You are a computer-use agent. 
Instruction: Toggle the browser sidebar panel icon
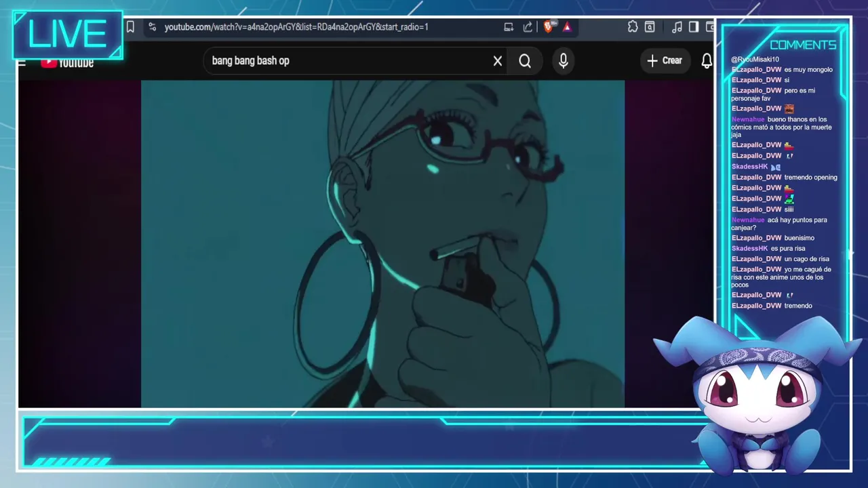point(694,27)
